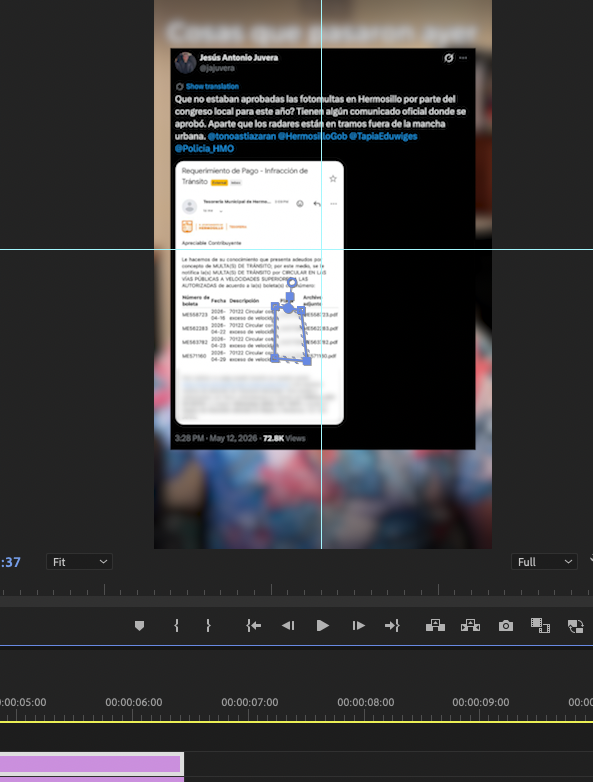The height and width of the screenshot is (782, 593).
Task: Click the 00:00:07:00 mark on timeline ruler
Action: coord(250,702)
